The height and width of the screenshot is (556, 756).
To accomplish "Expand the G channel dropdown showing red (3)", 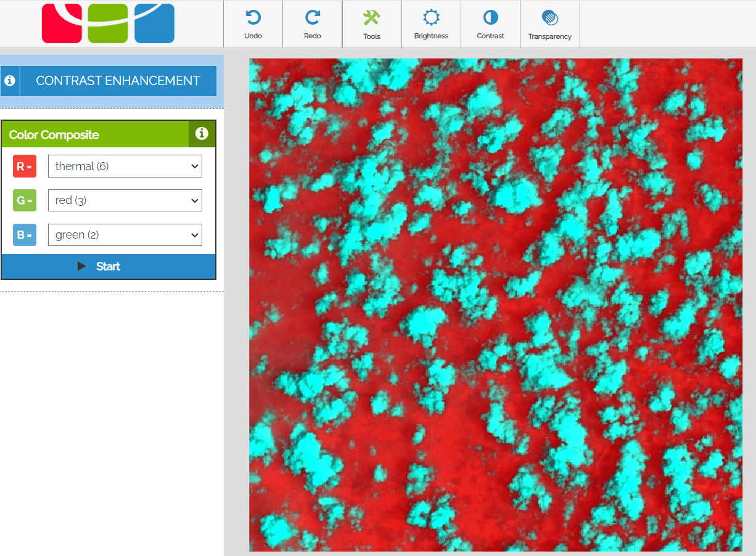I will pos(125,200).
